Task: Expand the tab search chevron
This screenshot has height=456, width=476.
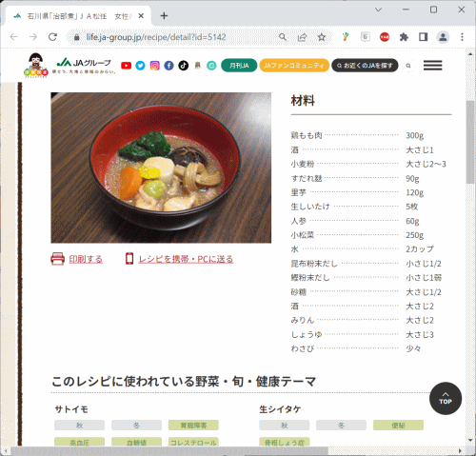Action: tap(378, 10)
